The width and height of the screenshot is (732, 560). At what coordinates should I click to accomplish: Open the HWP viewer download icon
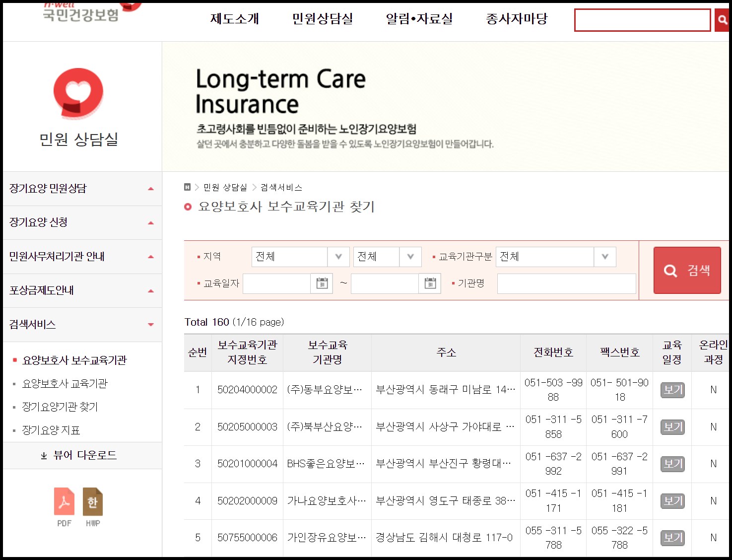93,501
